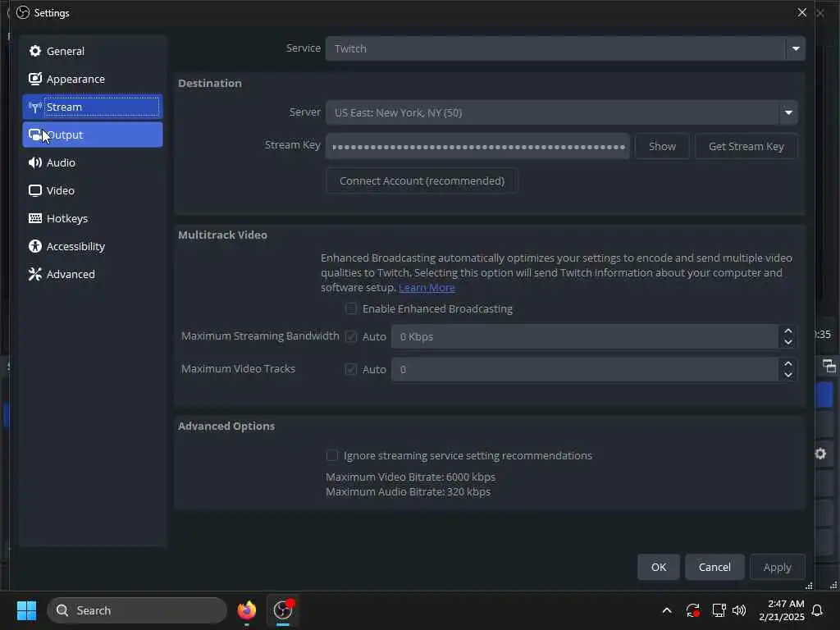Click the Server dropdown arrow
Image resolution: width=840 pixels, height=630 pixels.
click(x=788, y=112)
